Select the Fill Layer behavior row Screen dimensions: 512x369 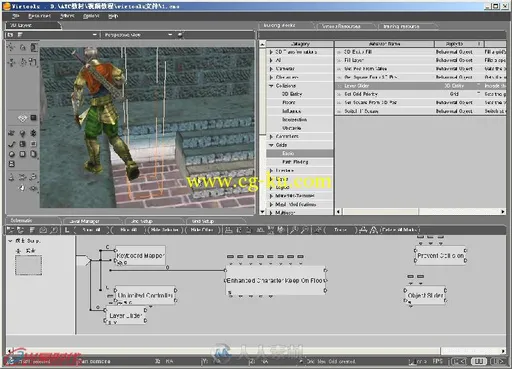420,60
